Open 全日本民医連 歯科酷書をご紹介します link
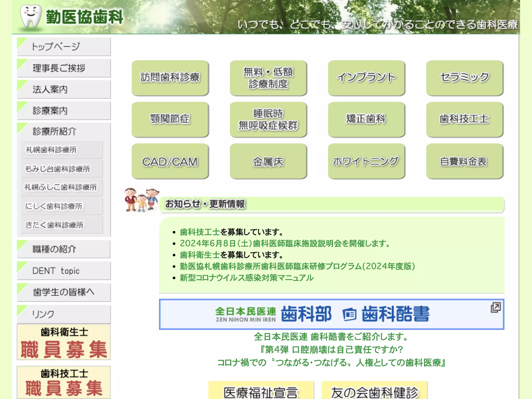The image size is (532, 399). pos(331,337)
